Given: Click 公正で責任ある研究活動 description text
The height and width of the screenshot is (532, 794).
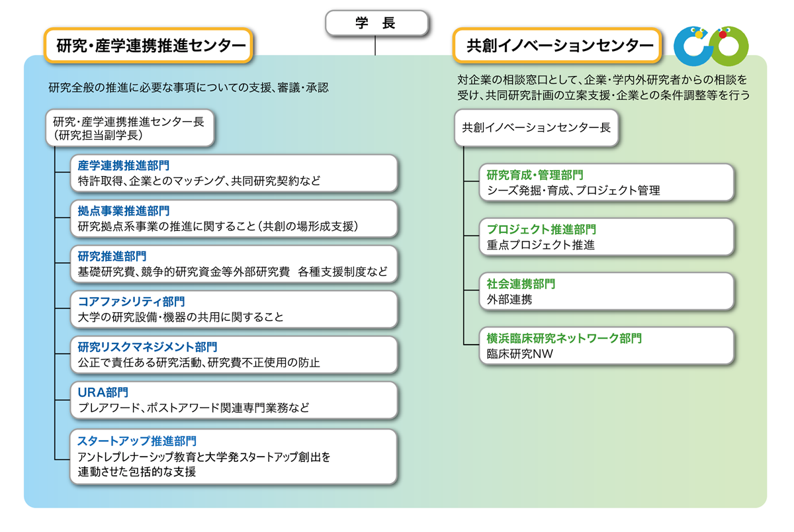Looking at the screenshot, I should pyautogui.click(x=198, y=362).
